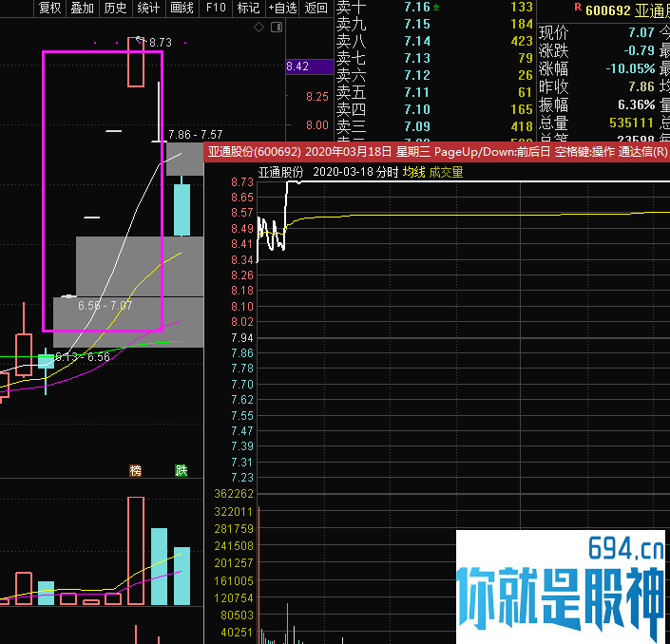Open the 历史 history button
The width and height of the screenshot is (670, 644).
click(115, 8)
